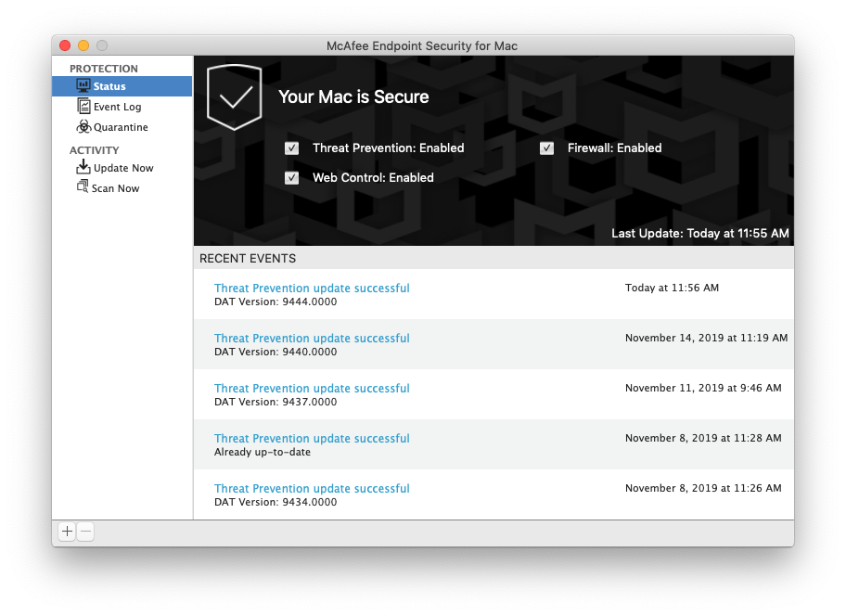
Task: Select Quarantine in the sidebar
Action: (x=121, y=127)
